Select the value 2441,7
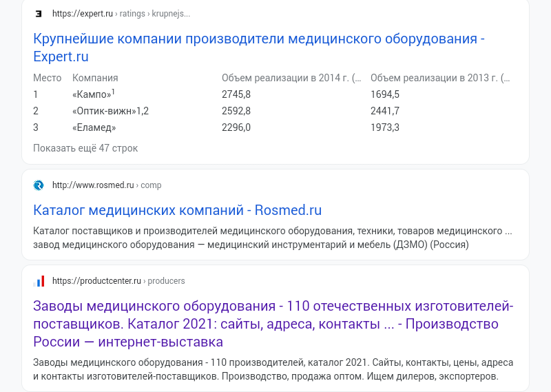551x392 pixels. tap(385, 111)
